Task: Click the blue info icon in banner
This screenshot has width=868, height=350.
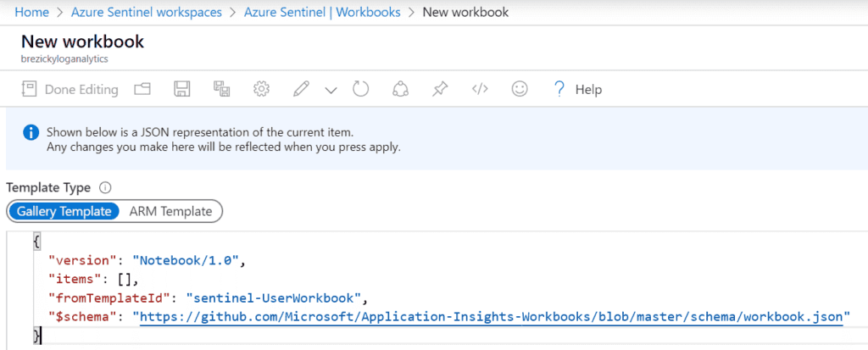Action: point(31,133)
